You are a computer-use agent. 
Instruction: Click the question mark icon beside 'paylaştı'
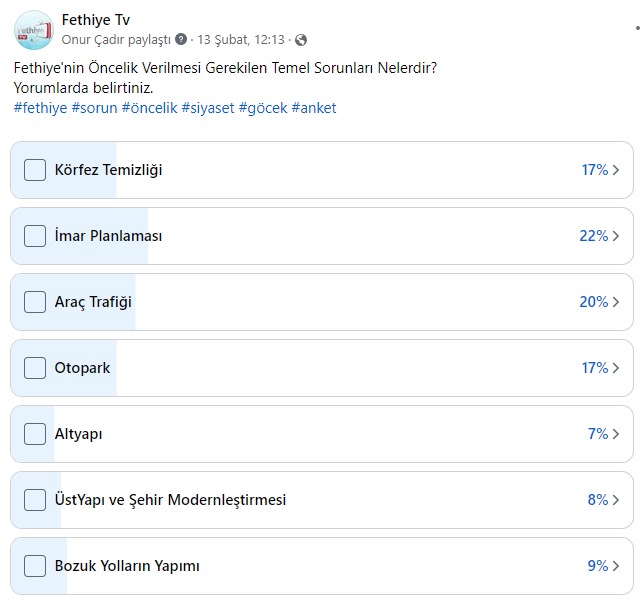181,39
